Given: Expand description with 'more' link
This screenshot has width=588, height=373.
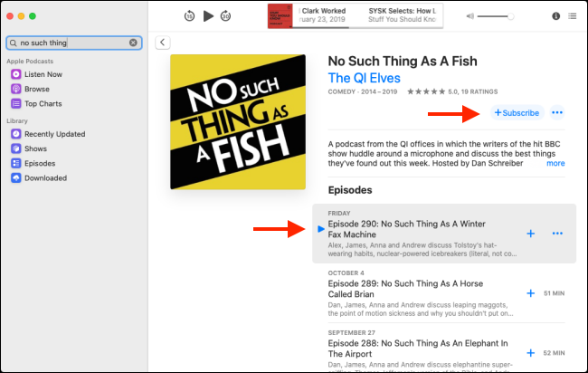Looking at the screenshot, I should point(555,163).
